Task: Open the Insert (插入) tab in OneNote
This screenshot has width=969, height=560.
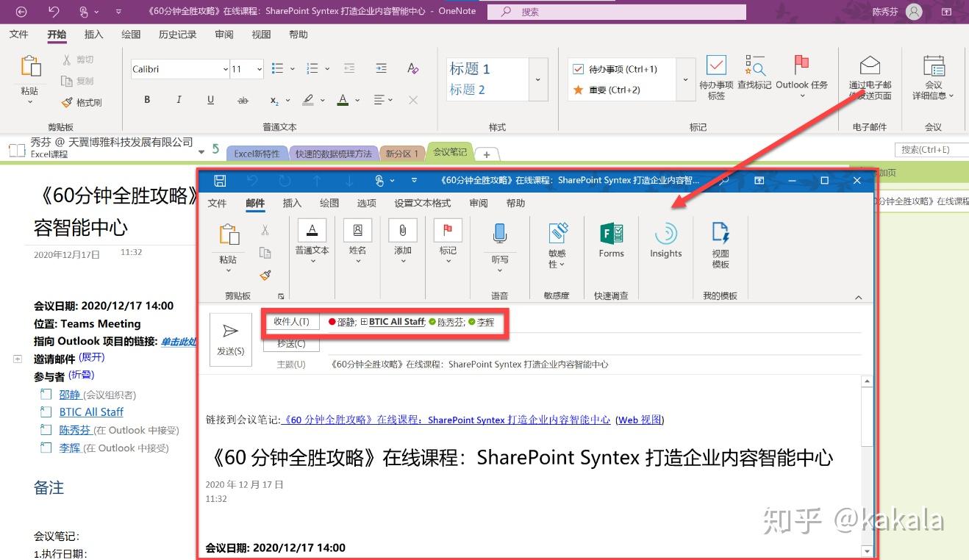Action: tap(93, 35)
